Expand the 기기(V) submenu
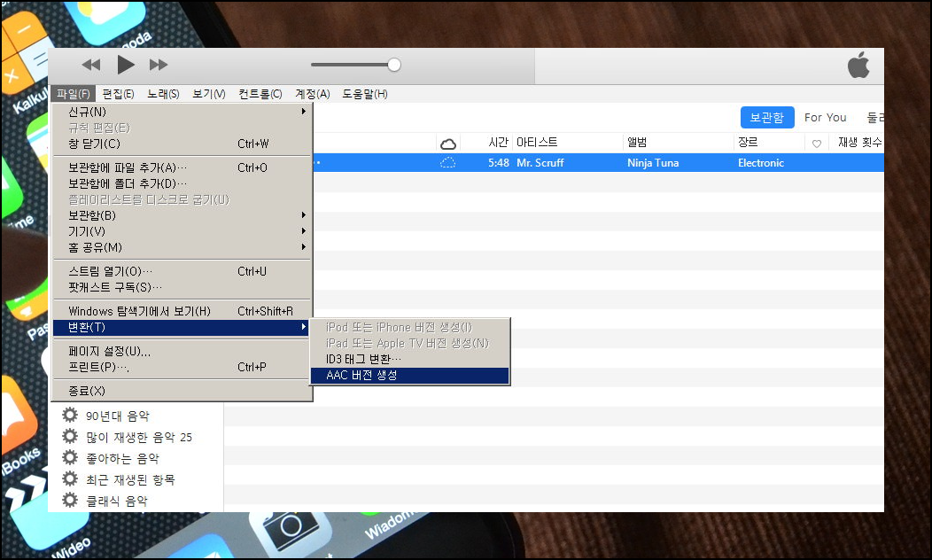Image resolution: width=932 pixels, height=560 pixels. click(x=182, y=231)
